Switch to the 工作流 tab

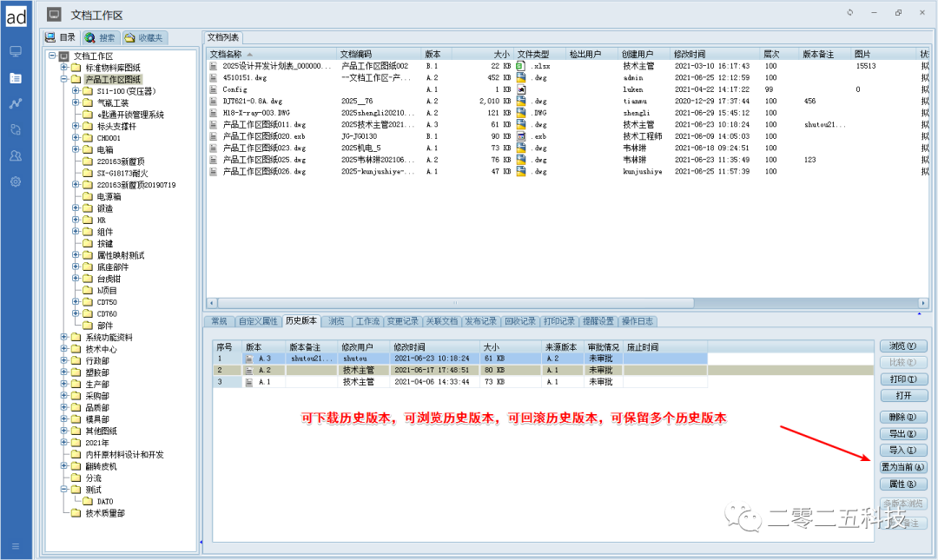pos(367,321)
